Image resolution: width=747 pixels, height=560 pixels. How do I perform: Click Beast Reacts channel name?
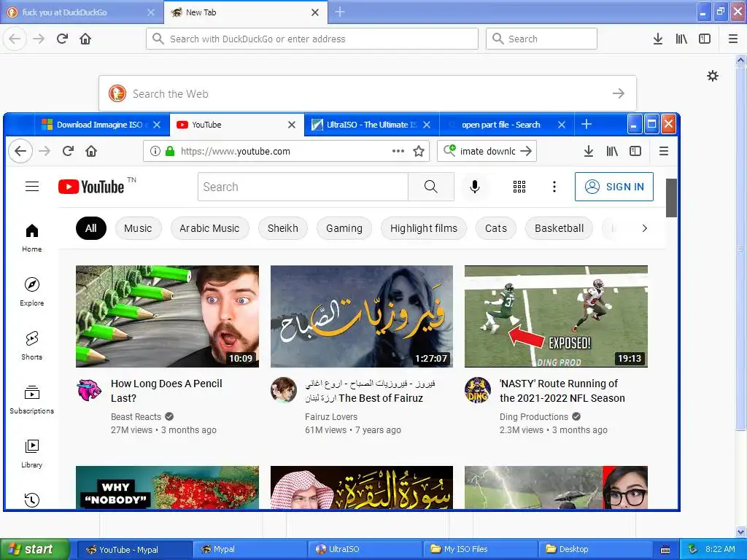click(x=136, y=416)
